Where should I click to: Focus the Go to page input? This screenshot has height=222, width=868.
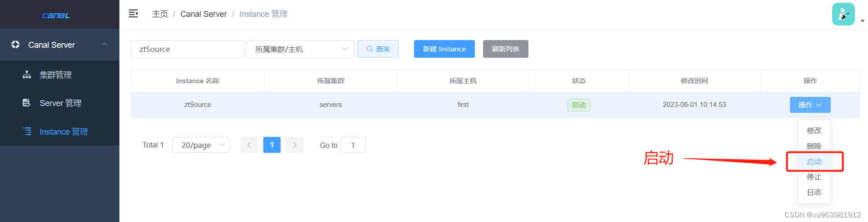point(353,145)
